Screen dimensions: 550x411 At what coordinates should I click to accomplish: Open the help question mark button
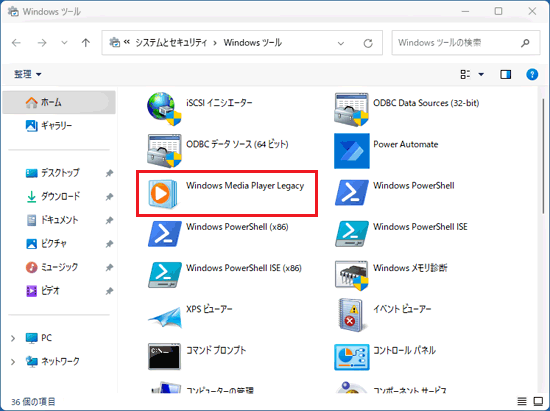coord(532,74)
